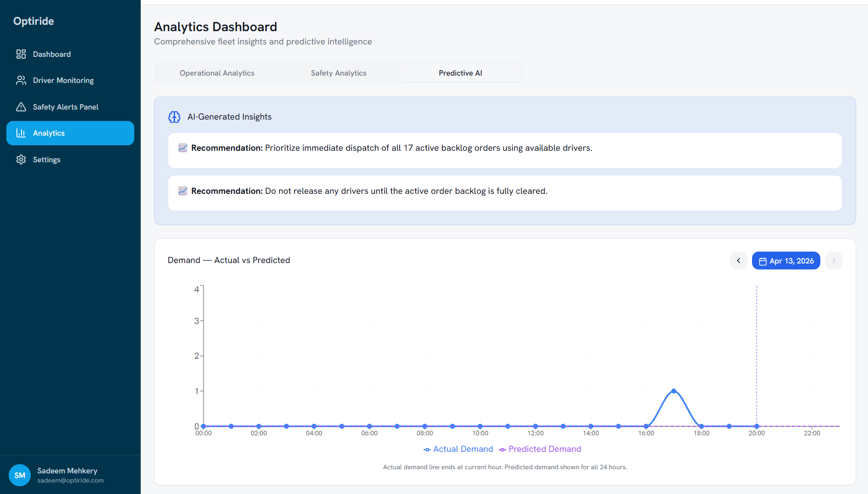
Task: Click the data point at 00:00
Action: [x=203, y=426]
